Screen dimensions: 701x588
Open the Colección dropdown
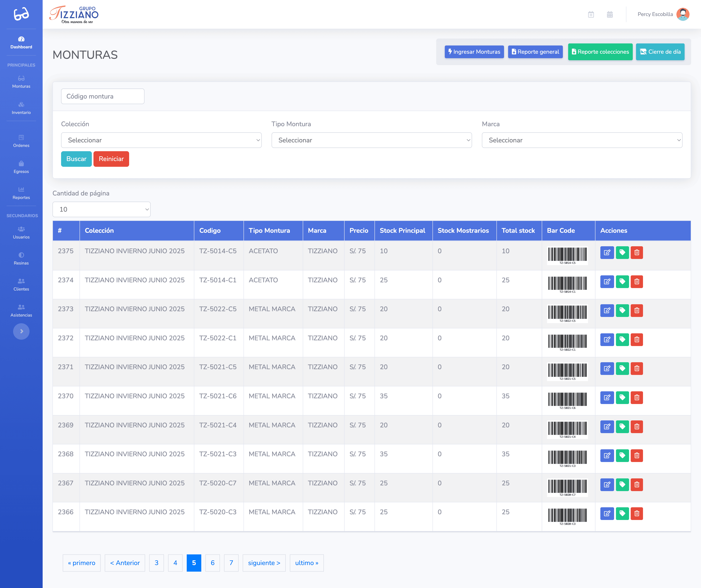click(161, 140)
